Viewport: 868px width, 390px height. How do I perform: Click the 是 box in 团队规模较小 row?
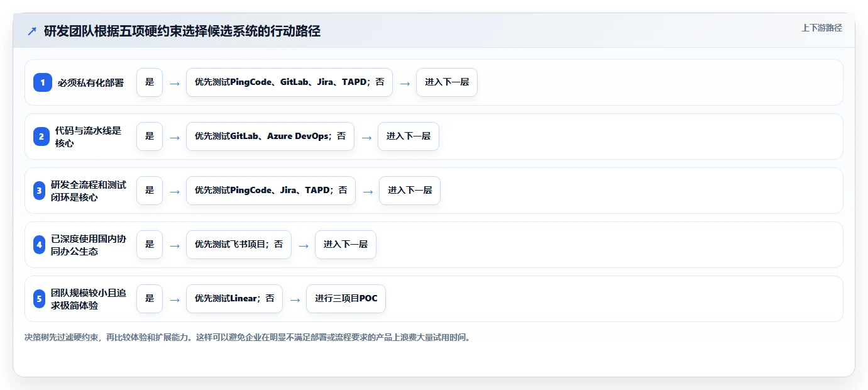(150, 299)
